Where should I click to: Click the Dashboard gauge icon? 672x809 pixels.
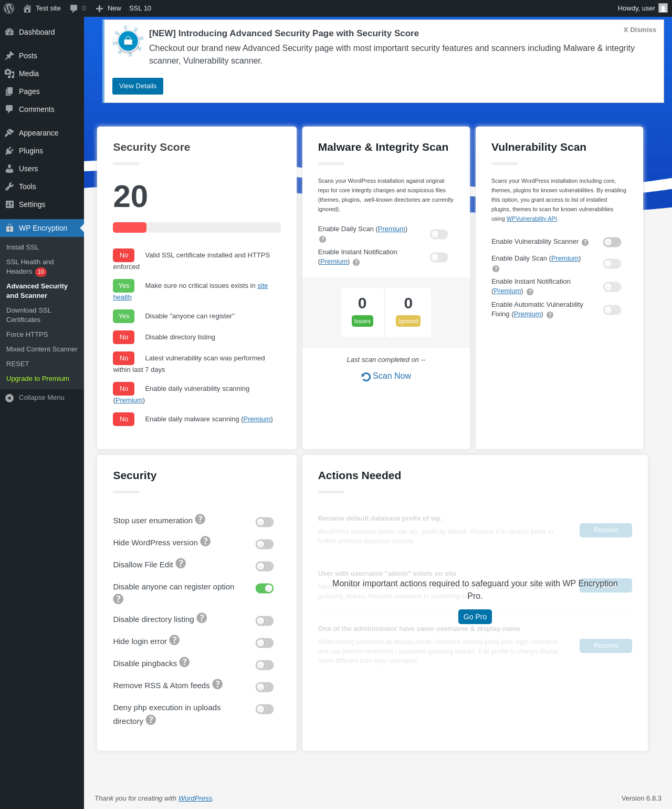(x=9, y=32)
